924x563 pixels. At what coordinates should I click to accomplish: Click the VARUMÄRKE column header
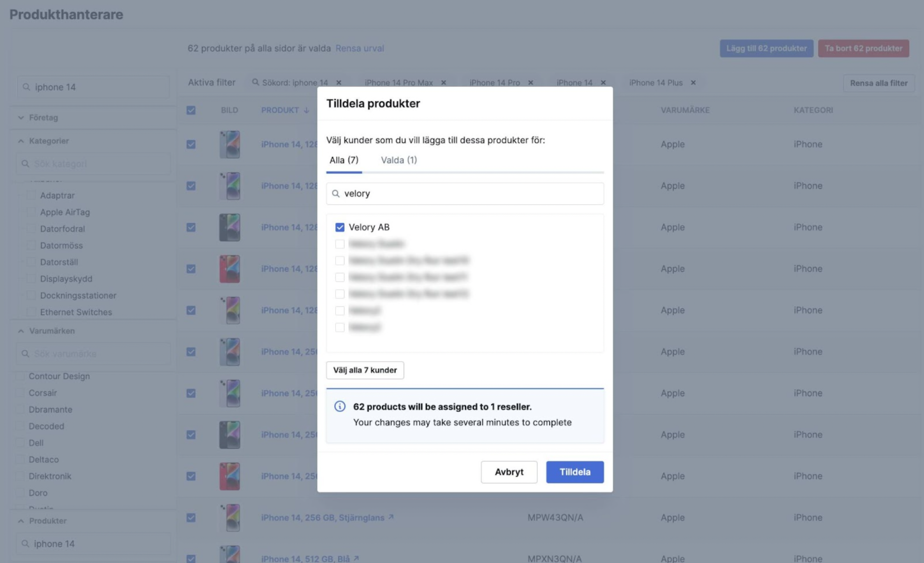[685, 110]
